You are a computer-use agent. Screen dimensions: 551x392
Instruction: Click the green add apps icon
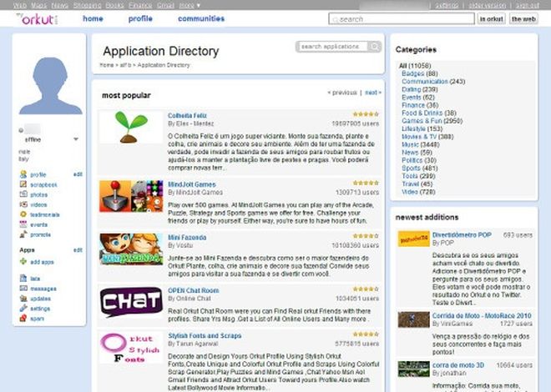click(23, 261)
